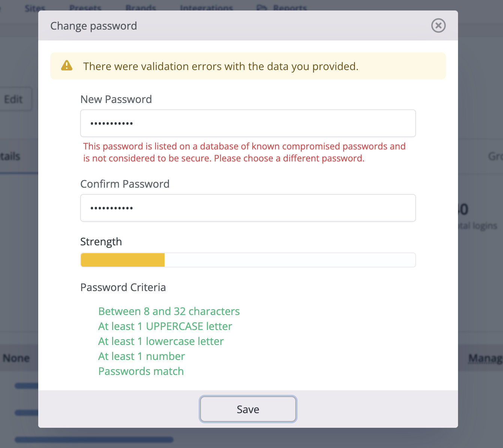Click the close (X) icon on the dialog

(438, 25)
